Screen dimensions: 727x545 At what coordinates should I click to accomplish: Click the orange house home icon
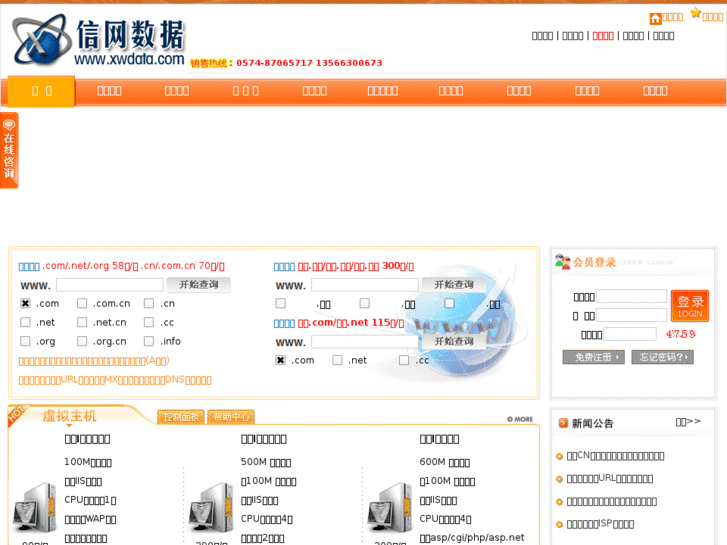pos(655,18)
